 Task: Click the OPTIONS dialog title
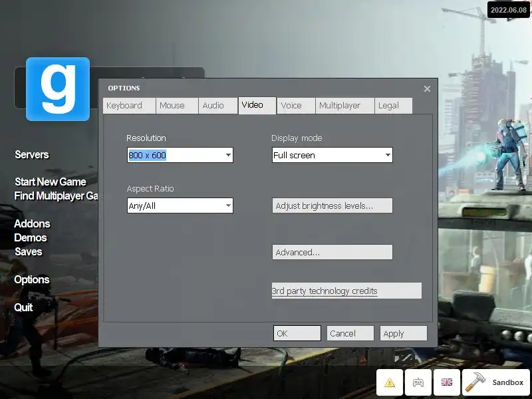(x=124, y=88)
